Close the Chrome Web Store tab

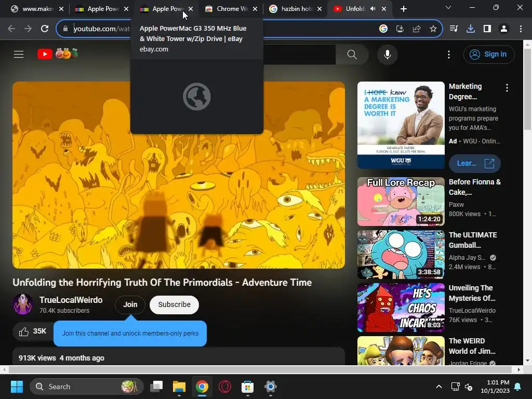(x=255, y=9)
